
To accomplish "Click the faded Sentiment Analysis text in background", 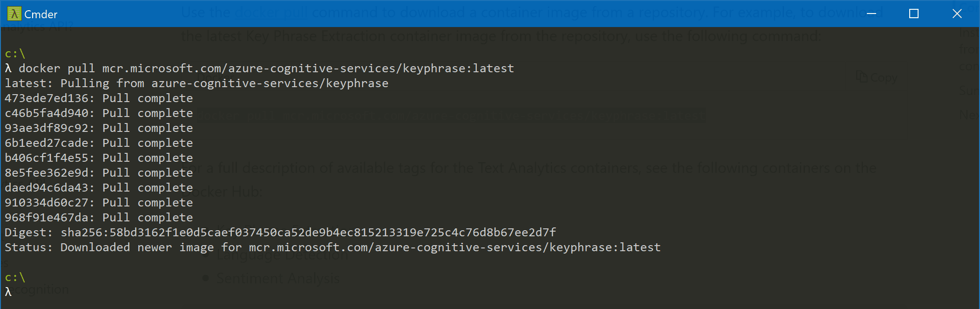I will [x=277, y=278].
